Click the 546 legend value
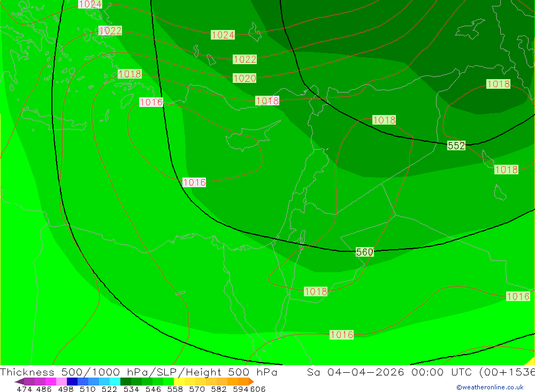 [x=153, y=389]
